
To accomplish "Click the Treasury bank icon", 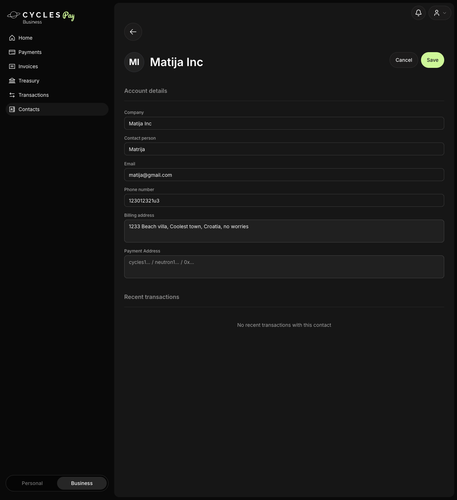I will pyautogui.click(x=12, y=81).
